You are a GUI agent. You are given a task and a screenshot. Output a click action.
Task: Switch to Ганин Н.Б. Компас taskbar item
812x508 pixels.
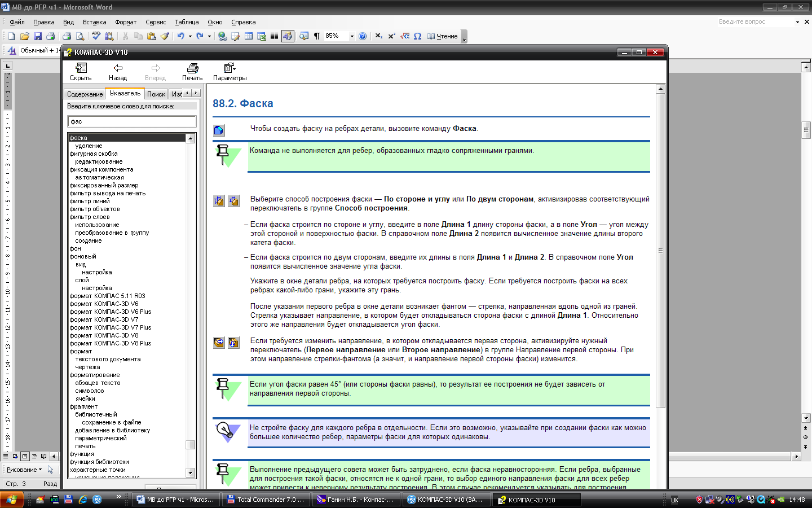click(356, 500)
